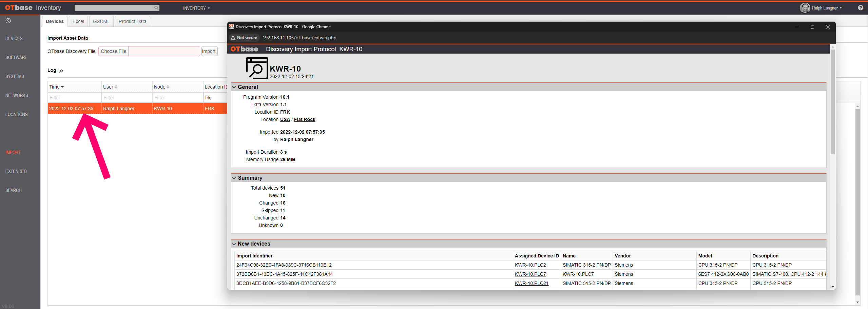Open the Ralph Langner user menu
868x309 pixels.
point(827,8)
